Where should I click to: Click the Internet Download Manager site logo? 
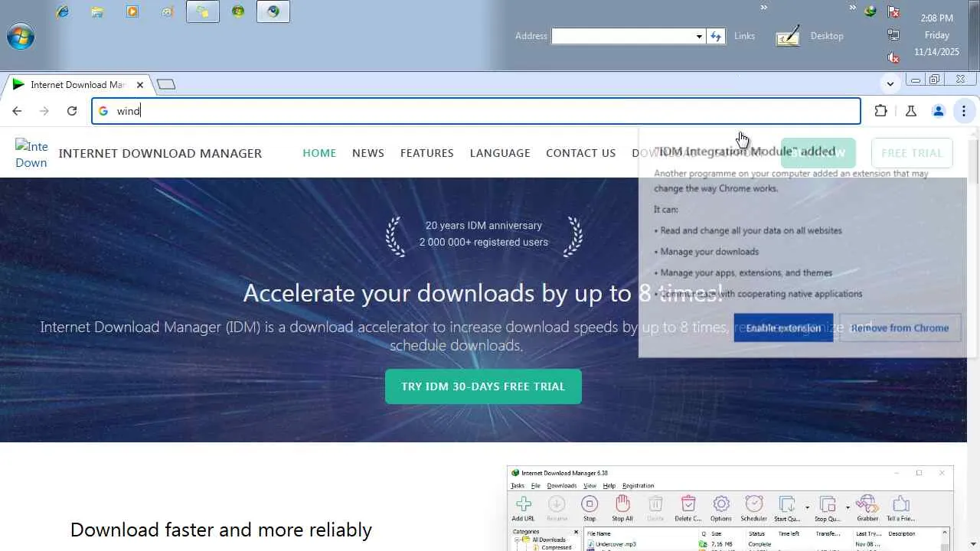point(31,154)
